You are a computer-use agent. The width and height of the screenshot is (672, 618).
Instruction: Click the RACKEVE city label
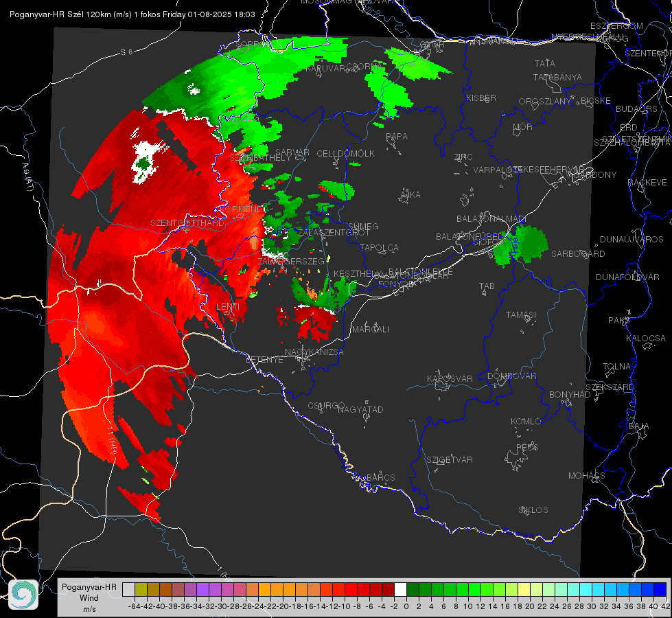pyautogui.click(x=647, y=183)
